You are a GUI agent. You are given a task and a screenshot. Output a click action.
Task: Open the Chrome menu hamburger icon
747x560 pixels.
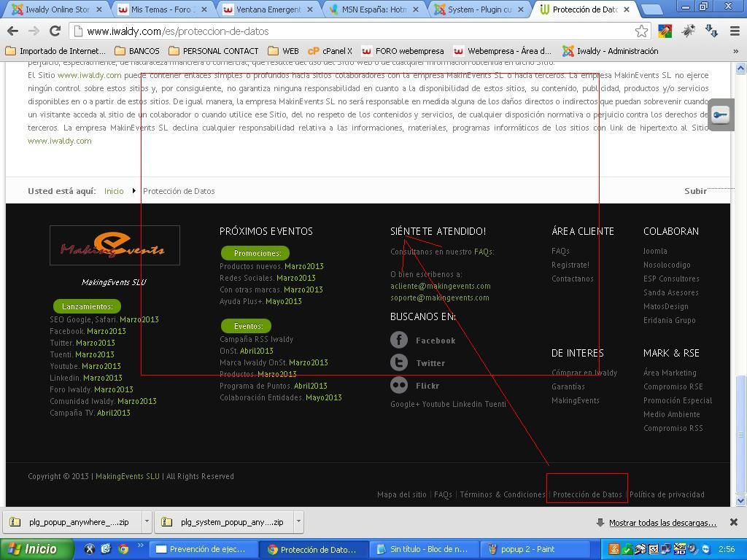735,31
